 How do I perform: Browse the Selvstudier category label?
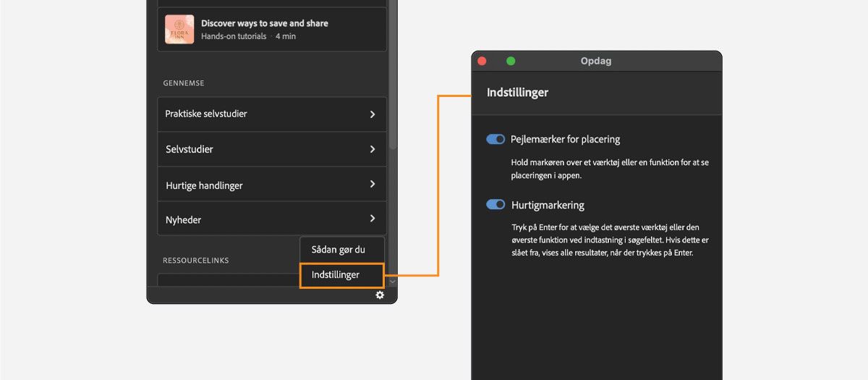pyautogui.click(x=189, y=149)
